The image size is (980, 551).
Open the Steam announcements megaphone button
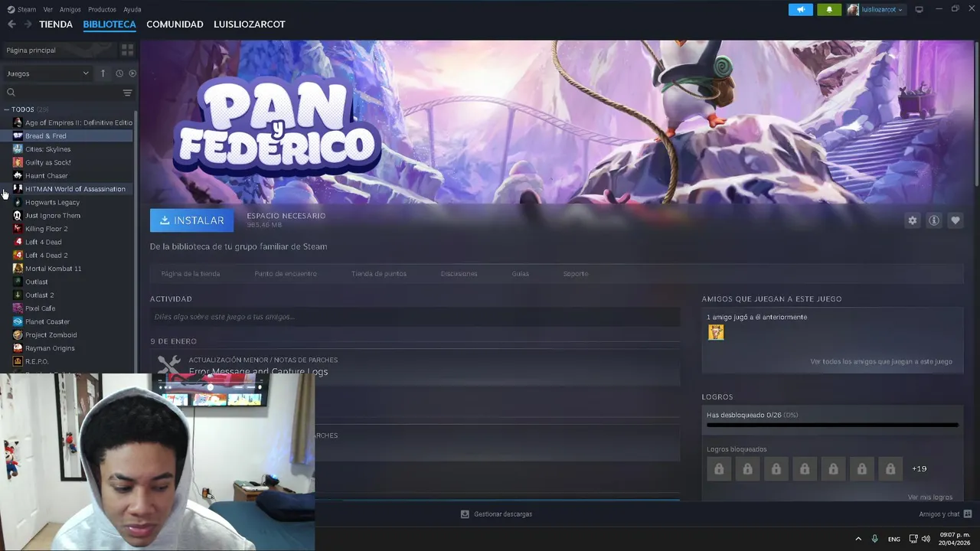[801, 9]
